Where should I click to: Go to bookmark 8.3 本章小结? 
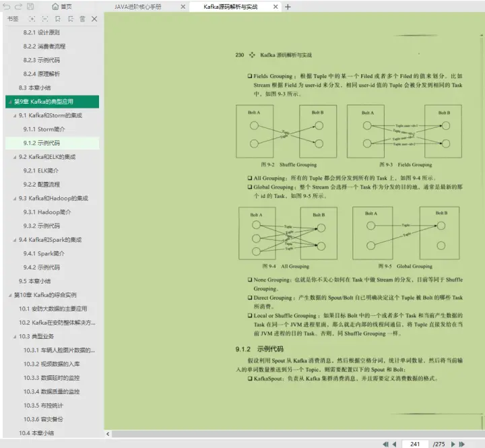tap(34, 88)
